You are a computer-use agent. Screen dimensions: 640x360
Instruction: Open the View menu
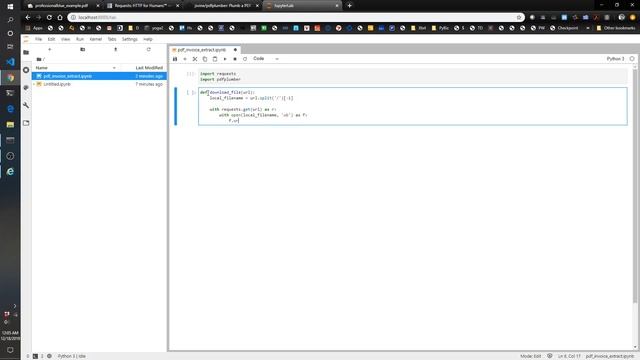[65, 39]
